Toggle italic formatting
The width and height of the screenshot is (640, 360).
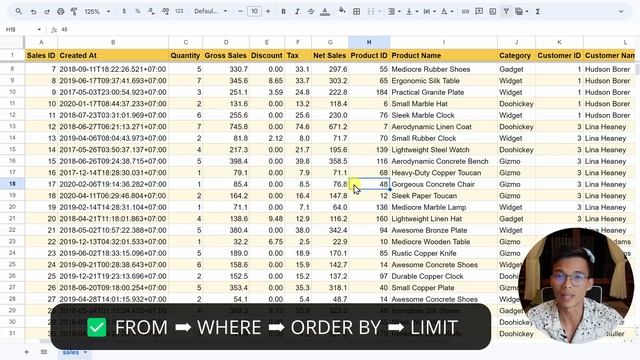pos(297,11)
